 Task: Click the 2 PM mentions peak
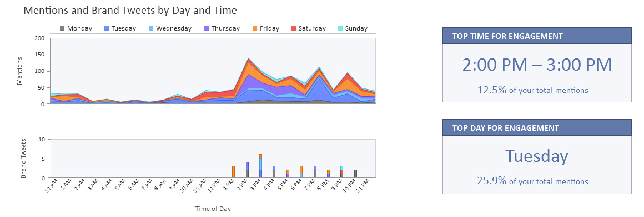(x=248, y=58)
